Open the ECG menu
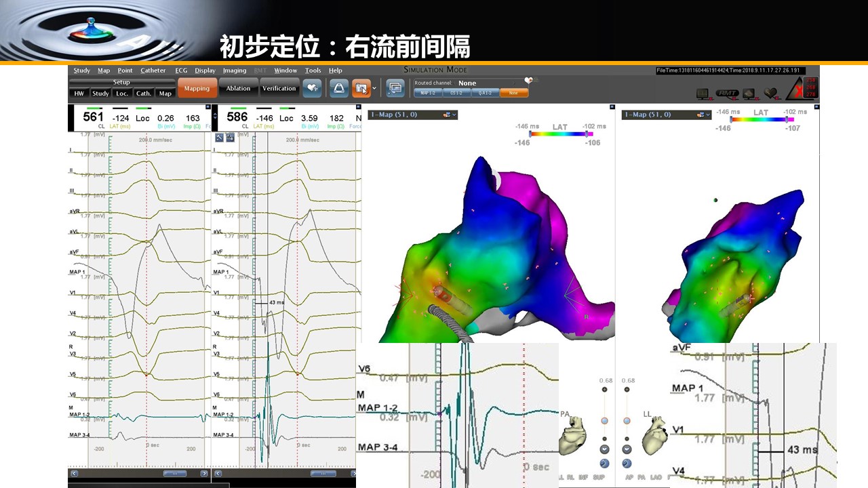868x488 pixels. (x=181, y=70)
